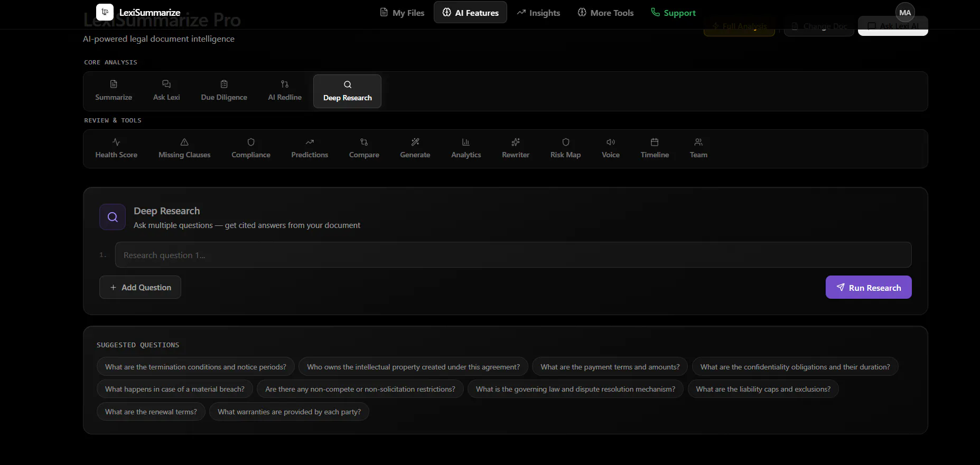
Task: Click the green Support link
Action: (x=673, y=13)
